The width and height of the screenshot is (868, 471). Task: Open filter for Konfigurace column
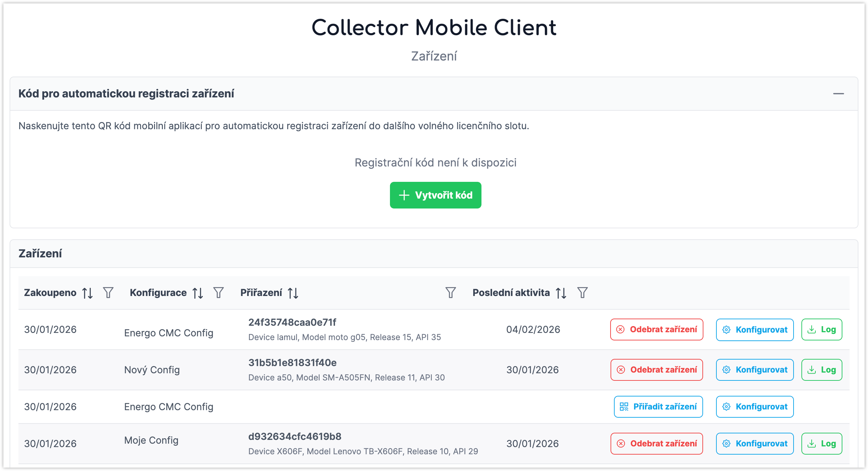[219, 293]
